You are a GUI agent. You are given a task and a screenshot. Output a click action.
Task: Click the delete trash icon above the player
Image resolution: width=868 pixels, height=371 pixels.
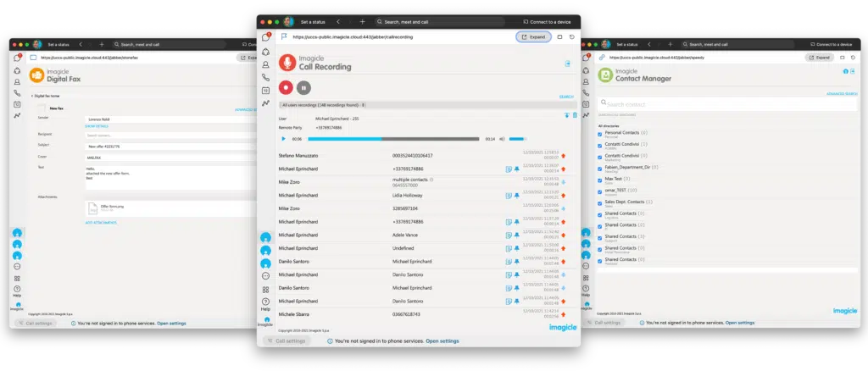tap(575, 115)
